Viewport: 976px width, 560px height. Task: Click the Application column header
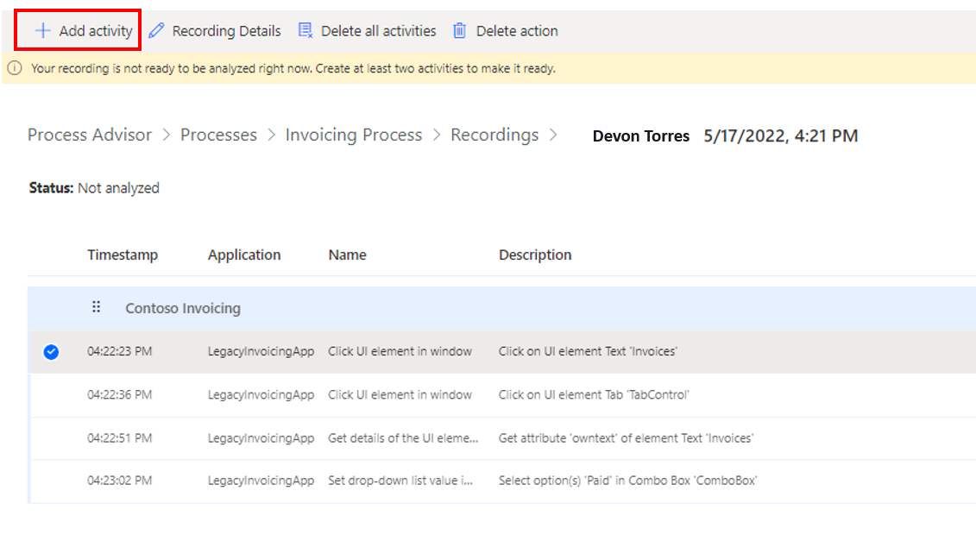coord(244,255)
